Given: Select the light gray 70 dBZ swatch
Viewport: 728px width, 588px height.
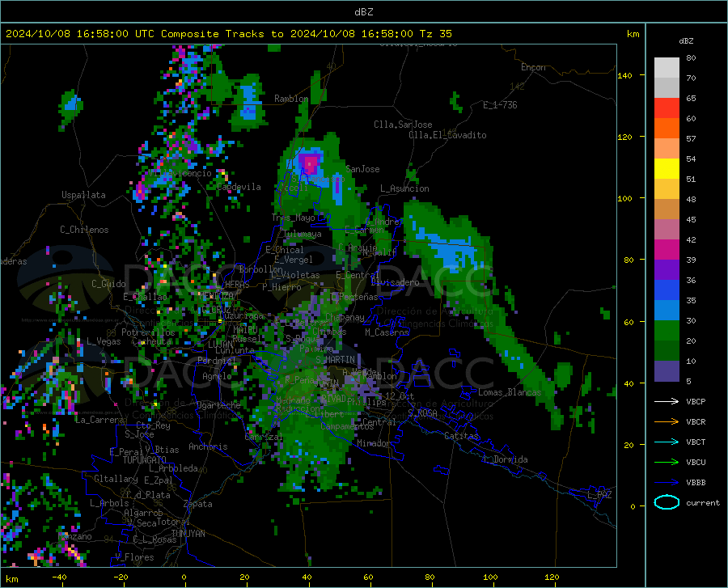Looking at the screenshot, I should tap(667, 68).
